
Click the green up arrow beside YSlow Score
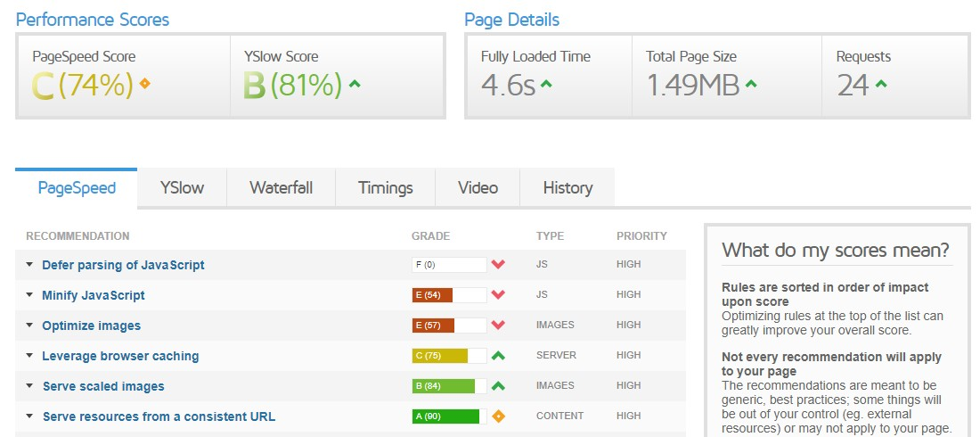coord(355,85)
